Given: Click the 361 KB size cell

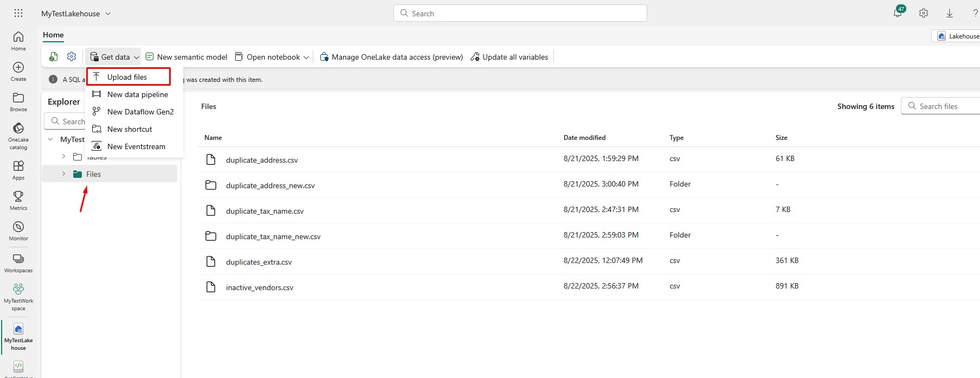Looking at the screenshot, I should (x=787, y=260).
